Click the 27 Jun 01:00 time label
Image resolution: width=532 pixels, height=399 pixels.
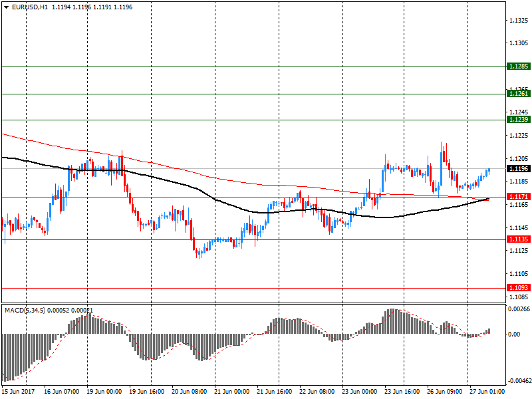[x=487, y=392]
